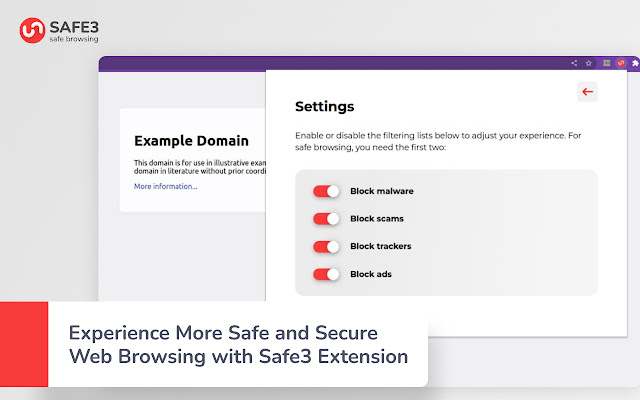This screenshot has width=640, height=400.
Task: Click the Block scams label
Action: [377, 219]
